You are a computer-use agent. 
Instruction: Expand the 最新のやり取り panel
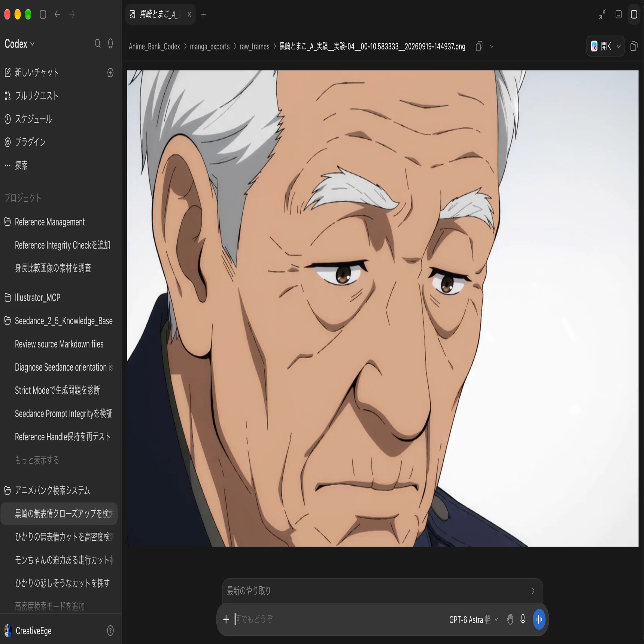tap(382, 591)
